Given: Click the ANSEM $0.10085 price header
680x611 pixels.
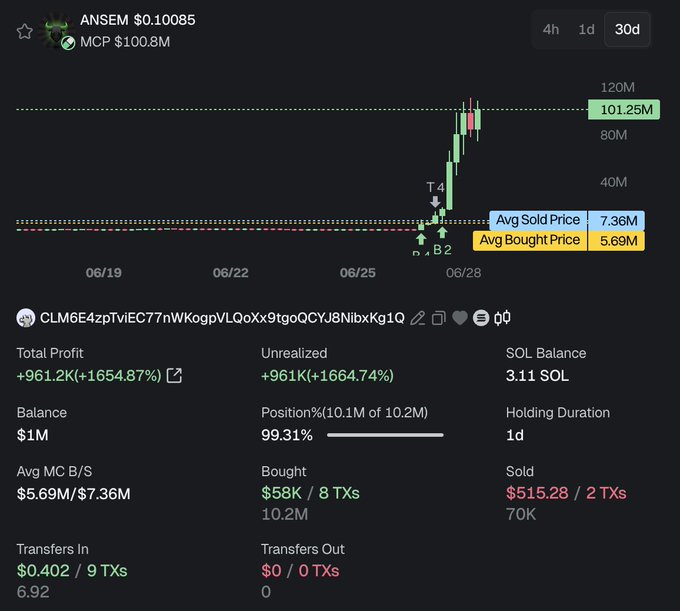Looking at the screenshot, I should pyautogui.click(x=137, y=20).
